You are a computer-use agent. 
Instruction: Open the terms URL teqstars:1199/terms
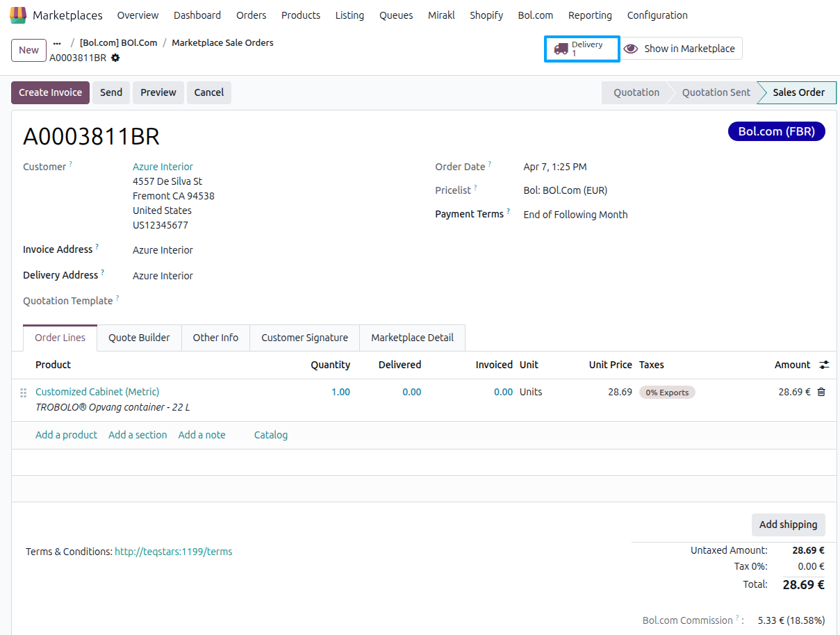[x=173, y=552]
